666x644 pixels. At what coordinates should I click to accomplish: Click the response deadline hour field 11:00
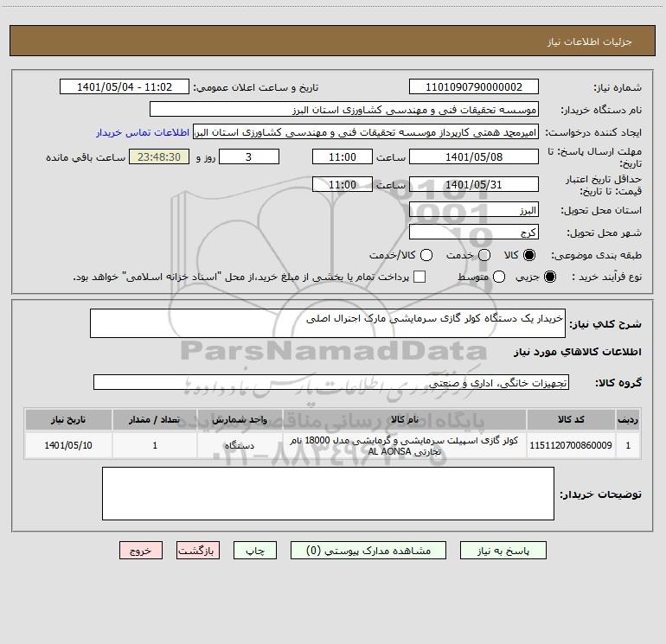click(343, 156)
